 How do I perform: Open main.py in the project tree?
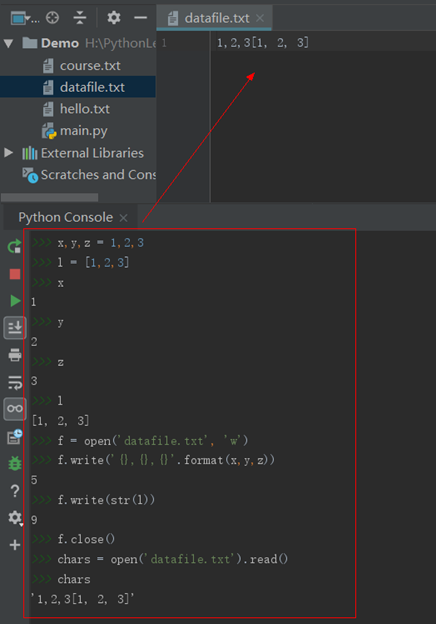tap(84, 131)
